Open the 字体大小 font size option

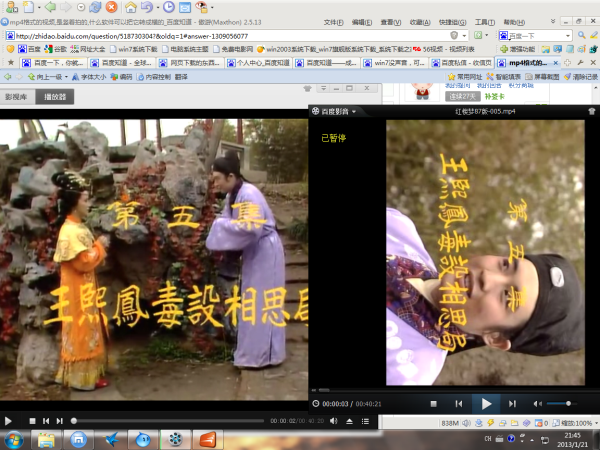pos(93,76)
